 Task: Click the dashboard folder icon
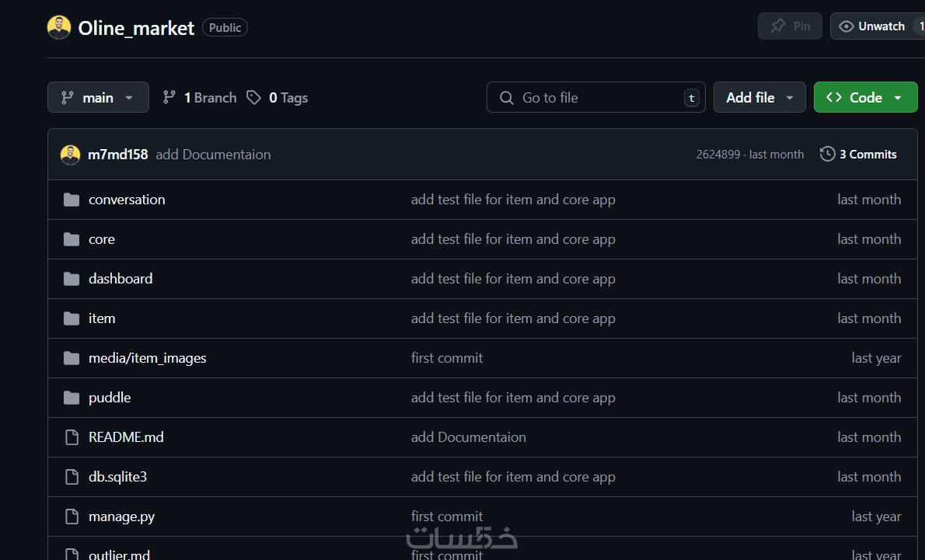tap(72, 279)
